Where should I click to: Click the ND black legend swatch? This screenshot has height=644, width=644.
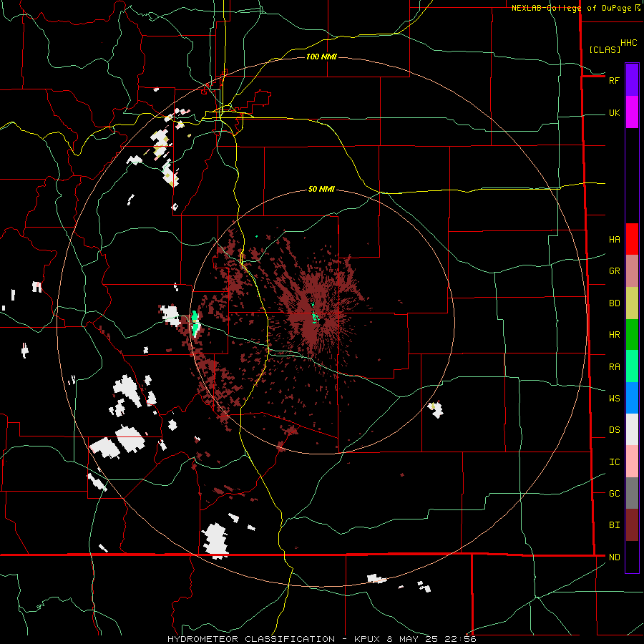[632, 557]
